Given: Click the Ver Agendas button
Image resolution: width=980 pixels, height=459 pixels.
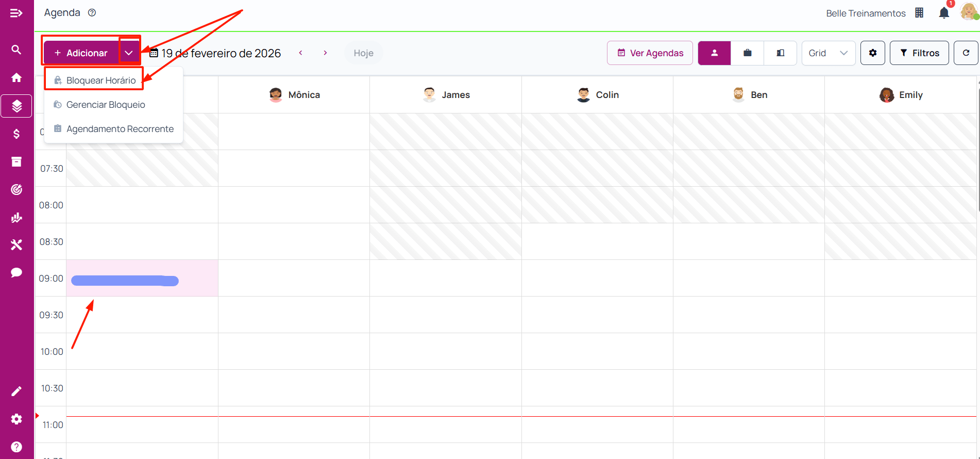Looking at the screenshot, I should pos(650,53).
